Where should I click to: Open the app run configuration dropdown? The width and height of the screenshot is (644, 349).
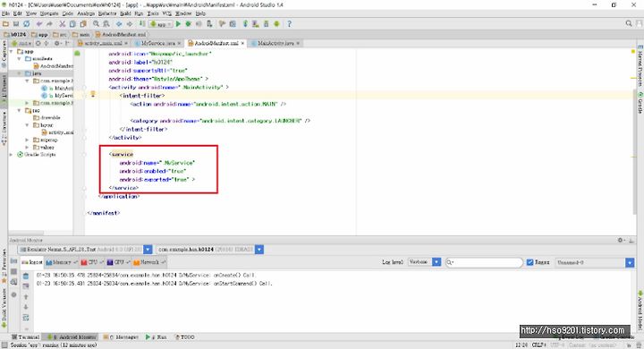tap(161, 24)
